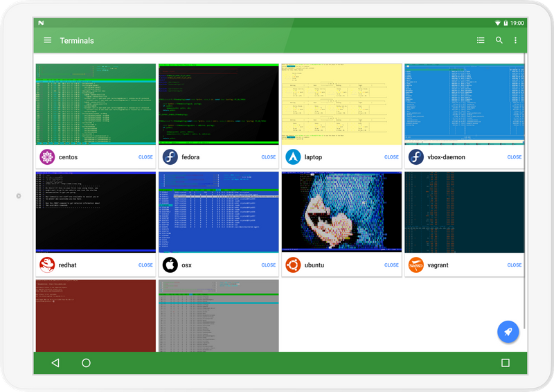
Task: Tap the centos host logo icon
Action: (47, 157)
